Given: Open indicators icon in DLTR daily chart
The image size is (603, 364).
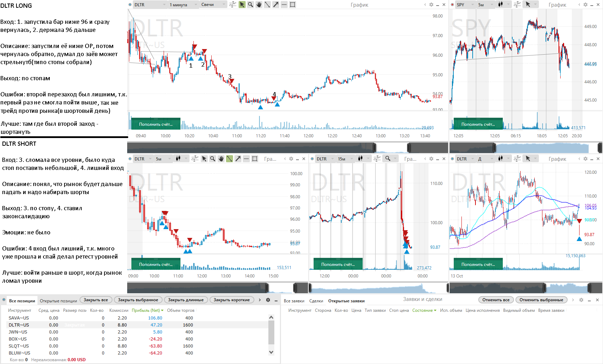Looking at the screenshot, I should coord(517,159).
